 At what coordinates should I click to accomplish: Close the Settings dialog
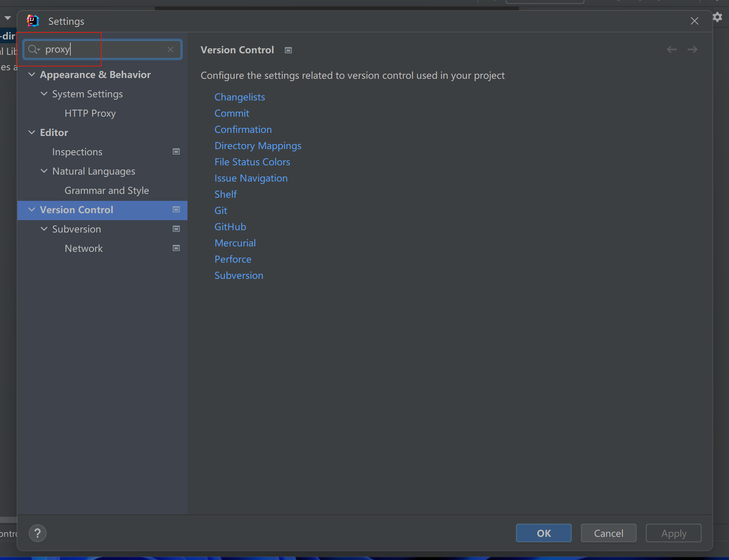point(695,21)
